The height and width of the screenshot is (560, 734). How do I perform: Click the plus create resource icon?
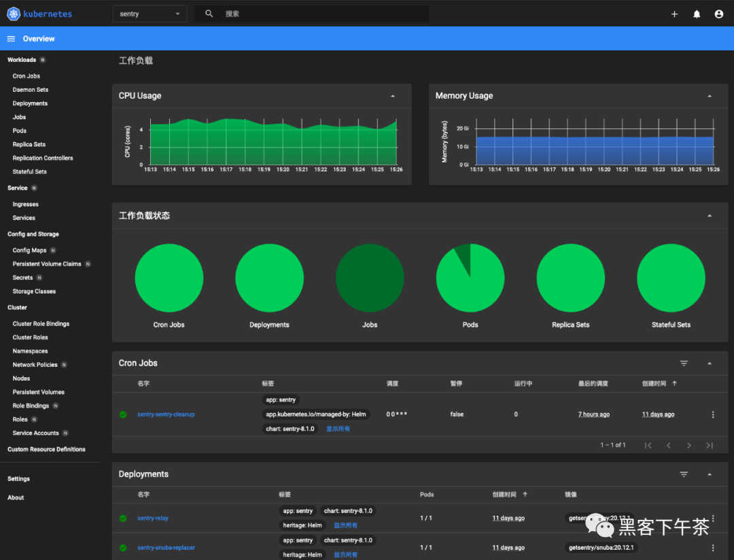675,14
